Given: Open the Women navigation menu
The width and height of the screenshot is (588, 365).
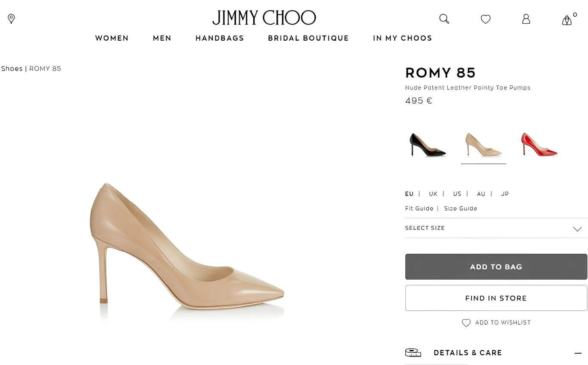Looking at the screenshot, I should (112, 38).
